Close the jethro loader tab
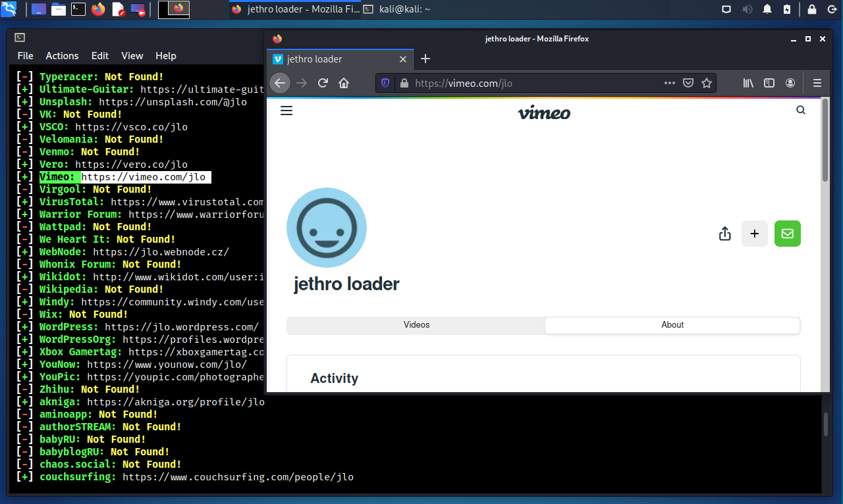This screenshot has height=504, width=843. pyautogui.click(x=403, y=59)
